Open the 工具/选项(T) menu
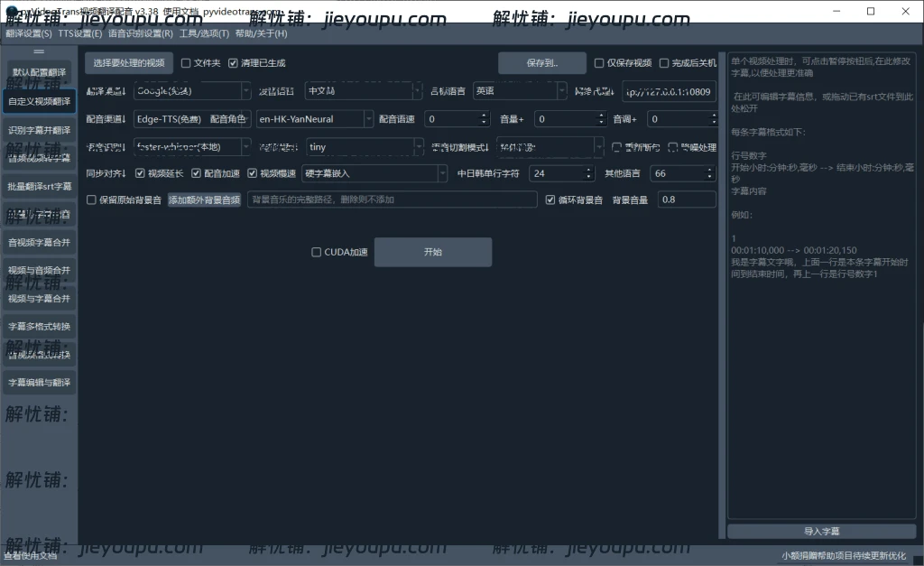 pos(204,33)
